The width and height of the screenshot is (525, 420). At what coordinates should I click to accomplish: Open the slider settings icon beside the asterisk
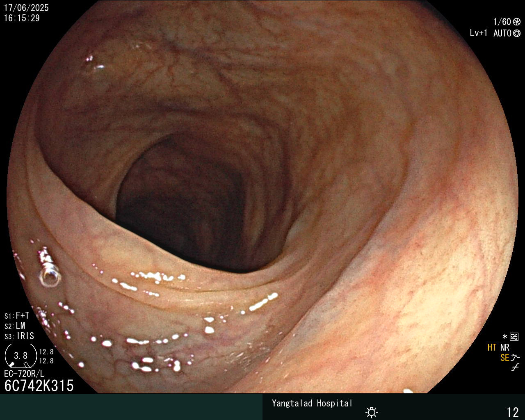[x=514, y=337]
